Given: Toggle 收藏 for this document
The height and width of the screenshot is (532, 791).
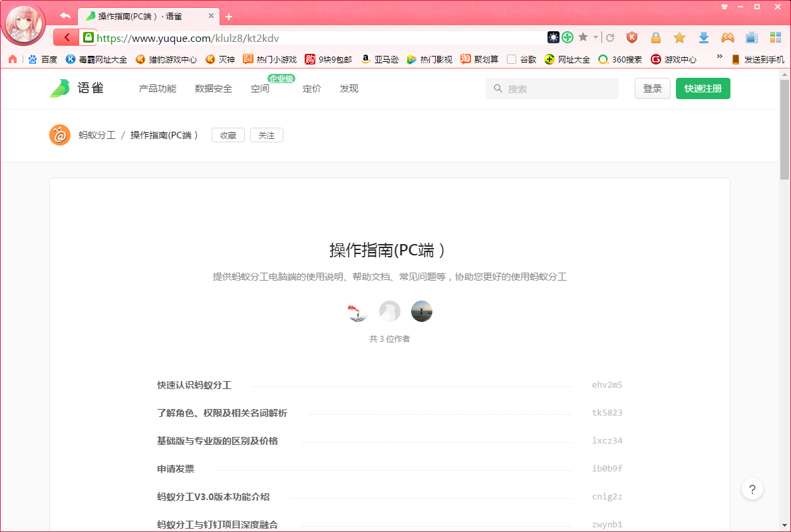Looking at the screenshot, I should point(228,134).
